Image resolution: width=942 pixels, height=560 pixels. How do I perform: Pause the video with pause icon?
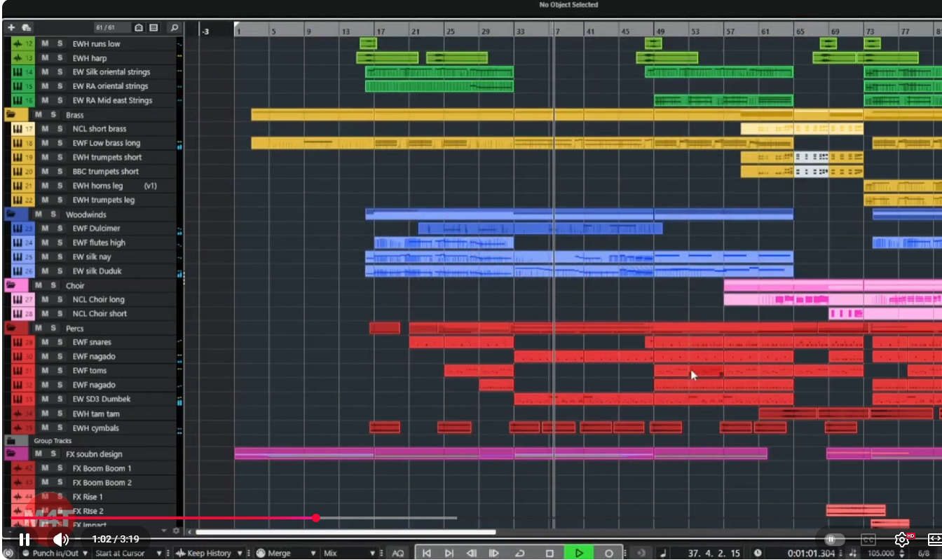(24, 539)
